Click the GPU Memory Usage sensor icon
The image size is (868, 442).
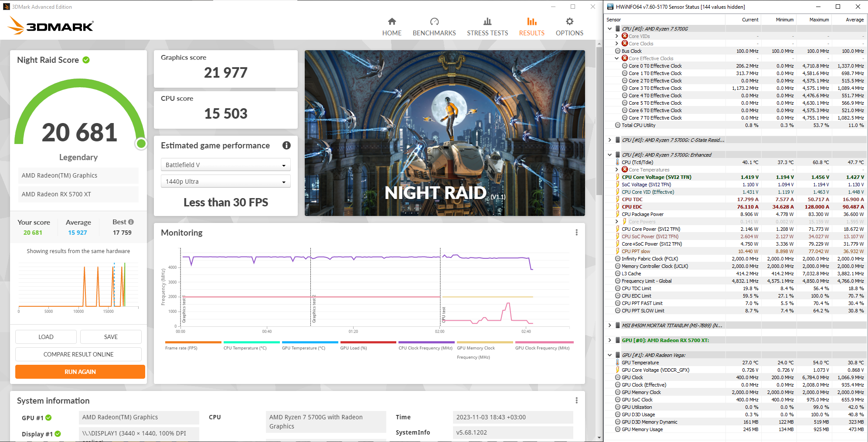coord(618,429)
